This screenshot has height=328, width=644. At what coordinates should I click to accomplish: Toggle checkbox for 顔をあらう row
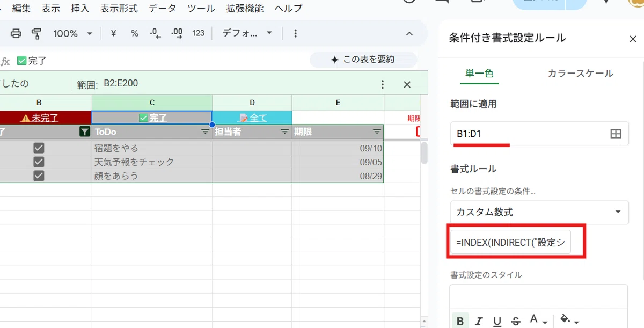coord(39,176)
